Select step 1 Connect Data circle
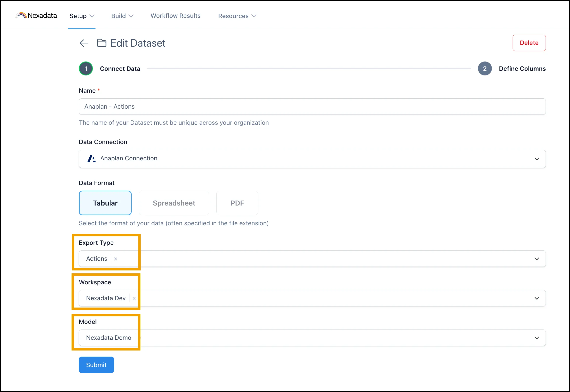 coord(86,69)
